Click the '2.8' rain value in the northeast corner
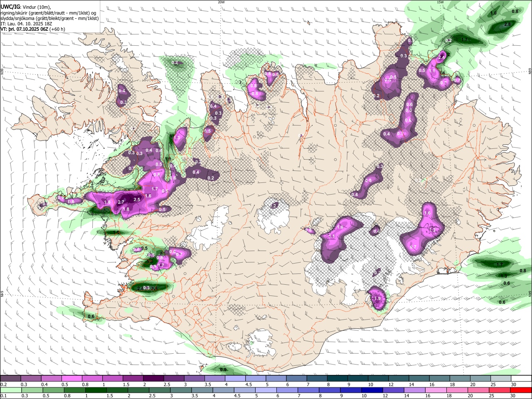The image size is (532, 399). pyautogui.click(x=507, y=25)
